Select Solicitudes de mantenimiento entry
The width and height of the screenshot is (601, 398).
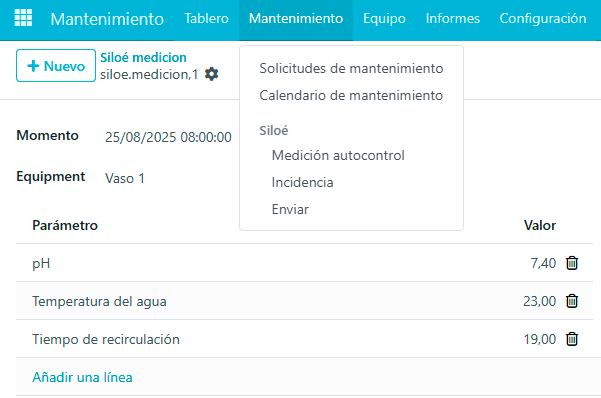tap(351, 68)
